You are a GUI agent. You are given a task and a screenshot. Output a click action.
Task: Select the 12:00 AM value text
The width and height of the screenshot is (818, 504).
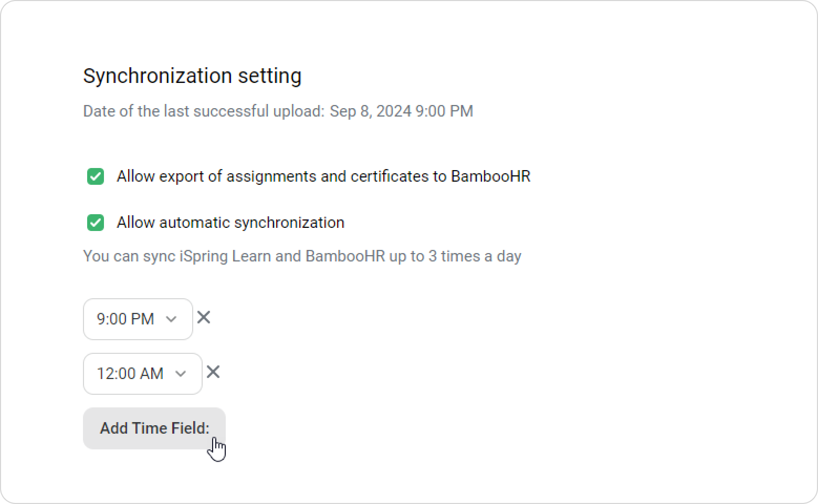[130, 374]
